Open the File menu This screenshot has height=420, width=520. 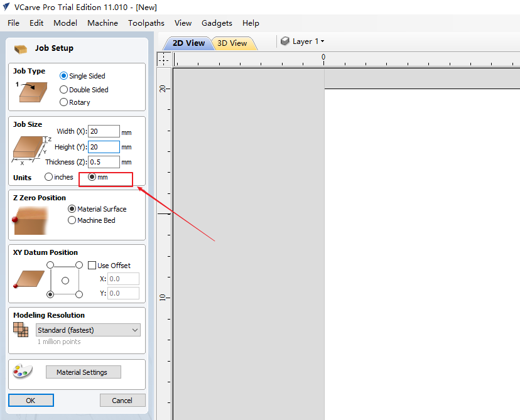[14, 23]
